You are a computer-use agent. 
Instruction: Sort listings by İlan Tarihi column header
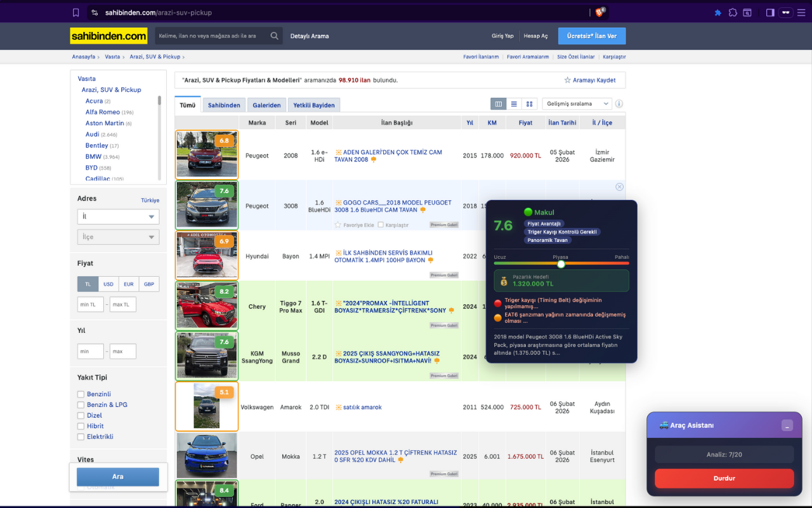pos(563,123)
